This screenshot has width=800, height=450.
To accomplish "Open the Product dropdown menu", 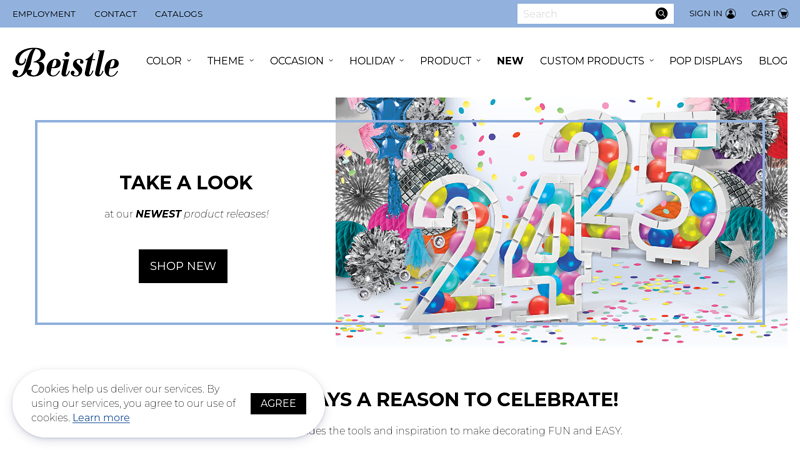I will (x=450, y=61).
